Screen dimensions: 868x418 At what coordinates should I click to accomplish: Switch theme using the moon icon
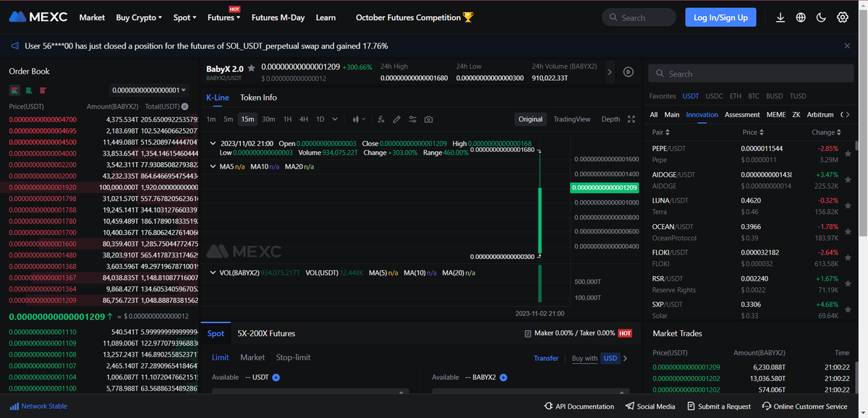pyautogui.click(x=821, y=17)
